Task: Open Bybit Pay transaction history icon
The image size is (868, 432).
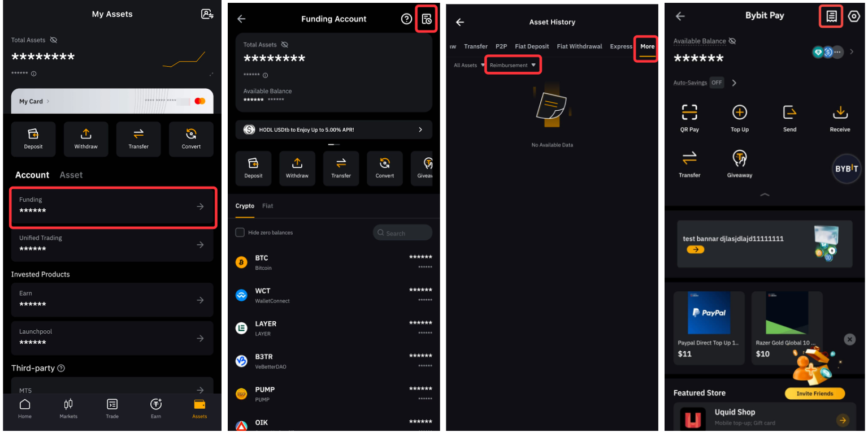Action: pos(831,16)
